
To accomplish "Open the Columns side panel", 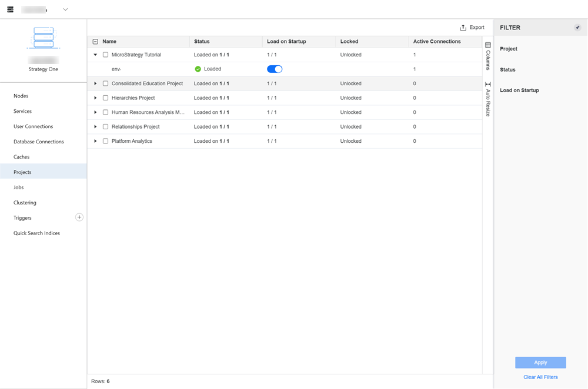I will 488,56.
